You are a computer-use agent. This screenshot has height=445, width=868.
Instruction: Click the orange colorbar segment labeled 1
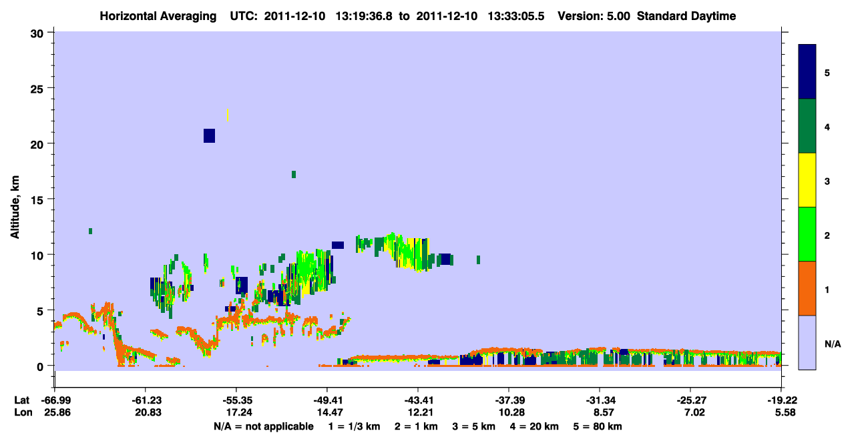click(807, 288)
